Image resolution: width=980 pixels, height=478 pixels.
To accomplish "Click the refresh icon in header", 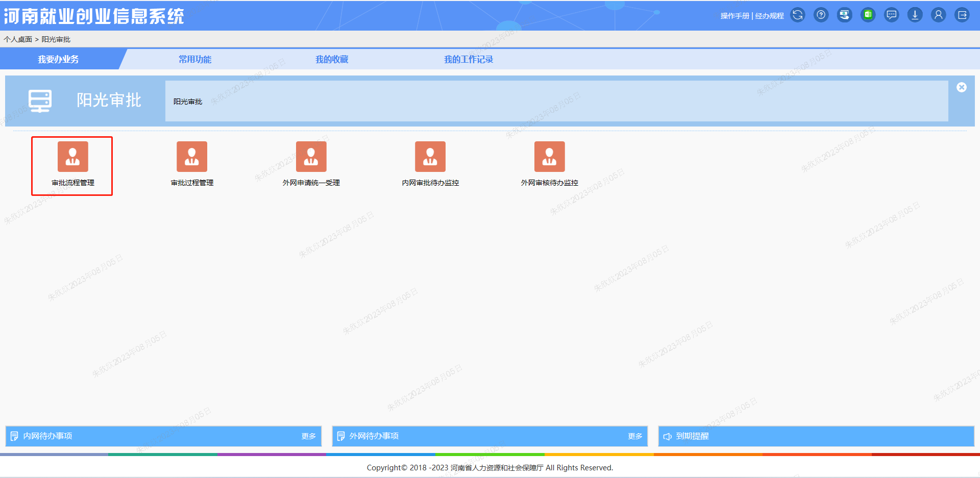I will (797, 15).
